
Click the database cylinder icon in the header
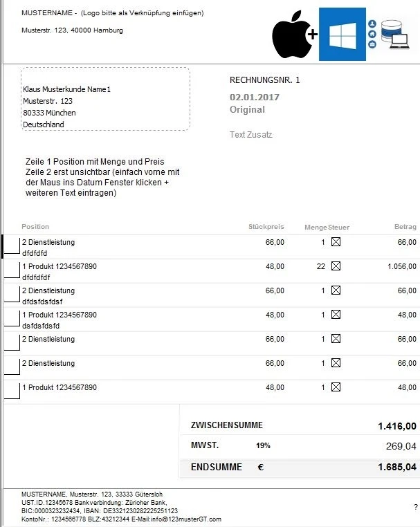click(x=392, y=30)
